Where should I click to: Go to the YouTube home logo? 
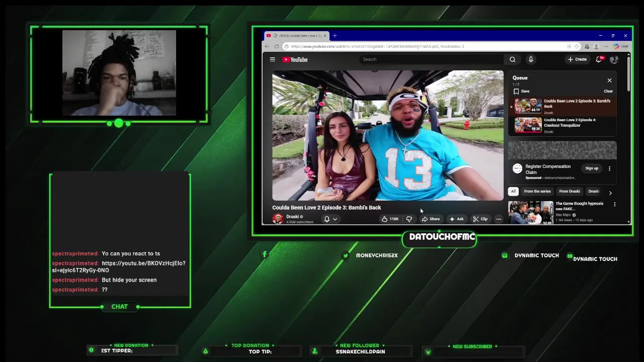[295, 59]
